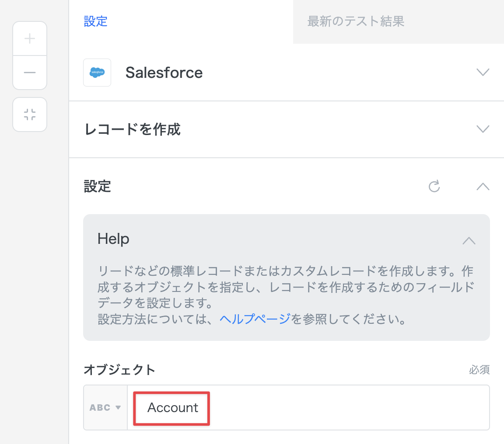Click the 必須 required indicator
Screen dimensions: 504x444
coord(479,370)
